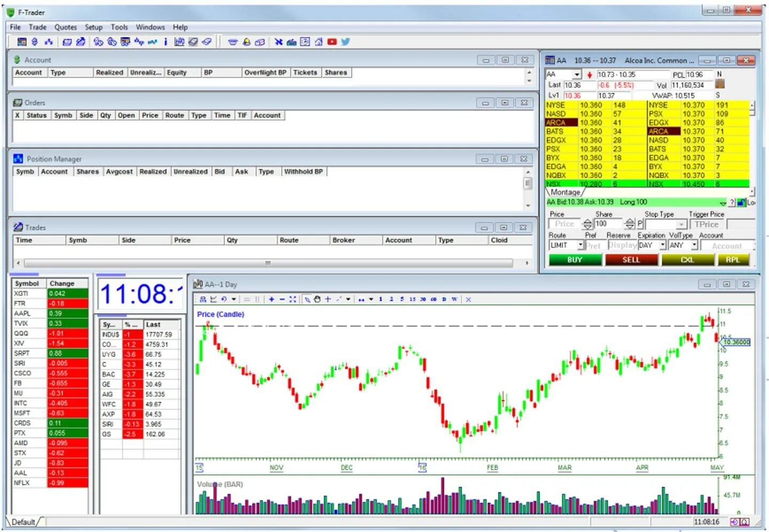
Task: Click the blue information 'i' toolbar icon
Action: coord(166,42)
